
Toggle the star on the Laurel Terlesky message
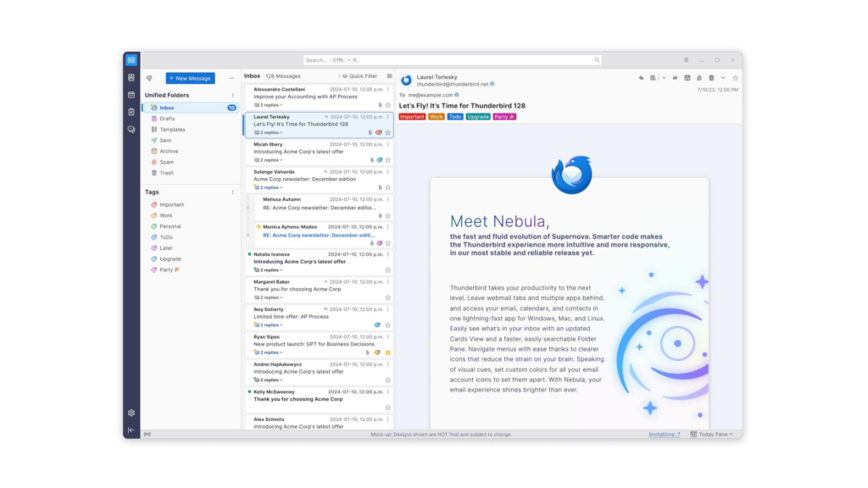click(388, 133)
